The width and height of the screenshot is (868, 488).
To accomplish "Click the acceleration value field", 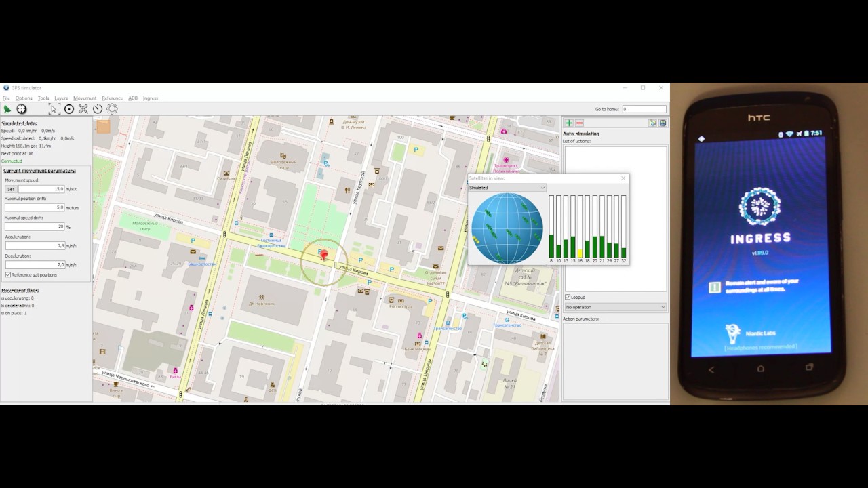I will tap(35, 245).
